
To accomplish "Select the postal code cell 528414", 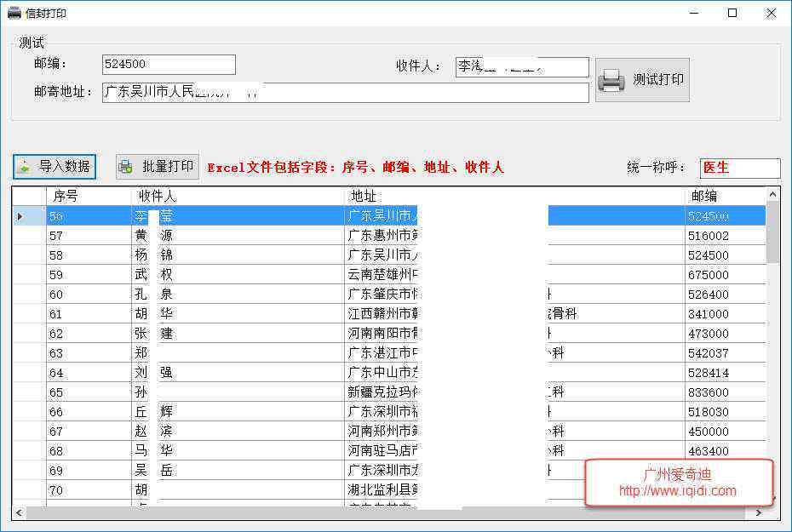I will pos(726,373).
